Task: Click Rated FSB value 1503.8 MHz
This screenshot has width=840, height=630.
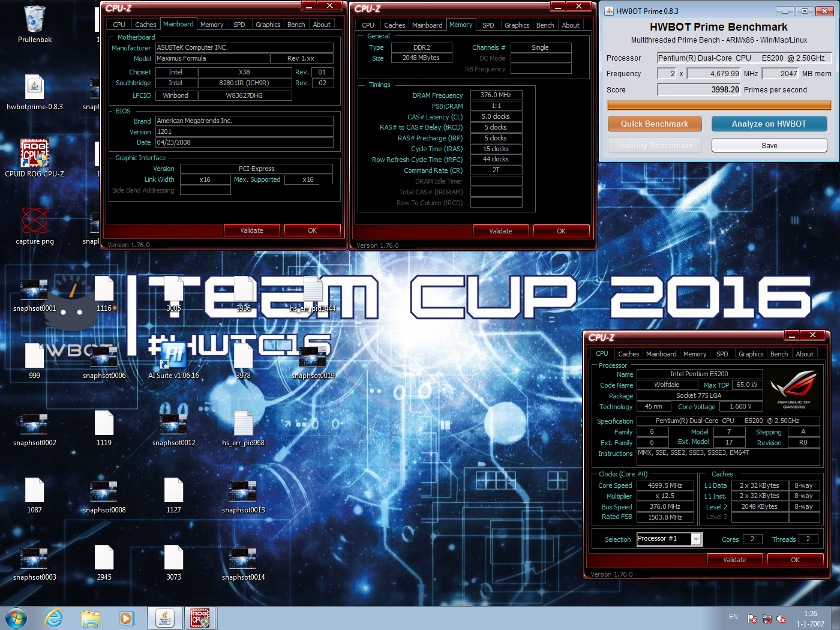Action: [665, 517]
